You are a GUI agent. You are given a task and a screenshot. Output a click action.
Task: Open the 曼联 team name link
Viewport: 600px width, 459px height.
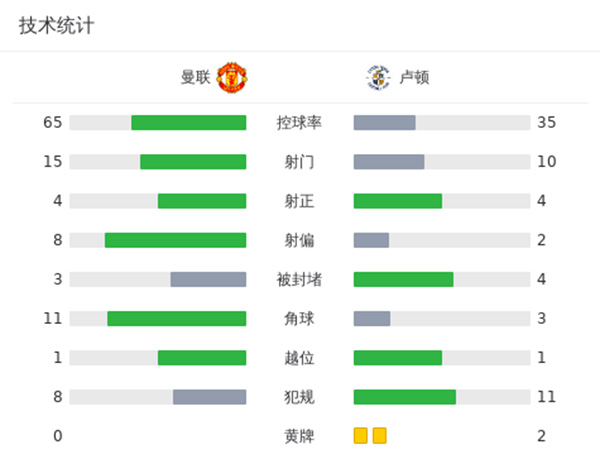coord(195,77)
